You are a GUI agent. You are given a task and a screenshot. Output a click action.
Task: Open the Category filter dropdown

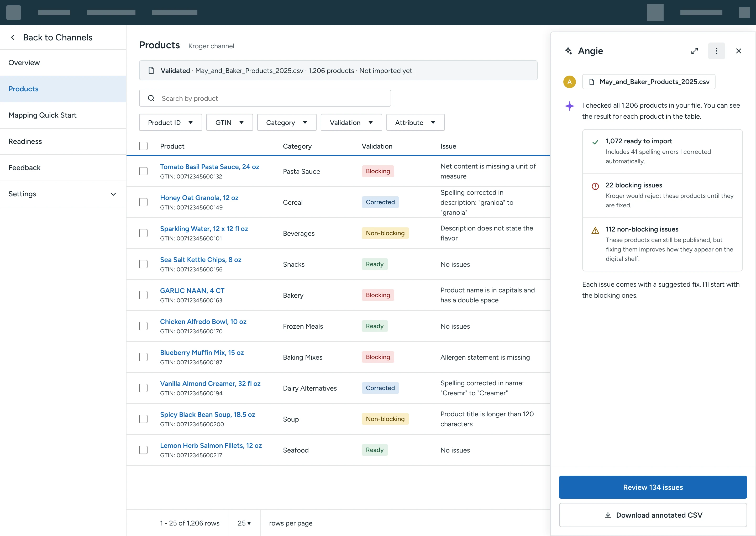point(286,122)
